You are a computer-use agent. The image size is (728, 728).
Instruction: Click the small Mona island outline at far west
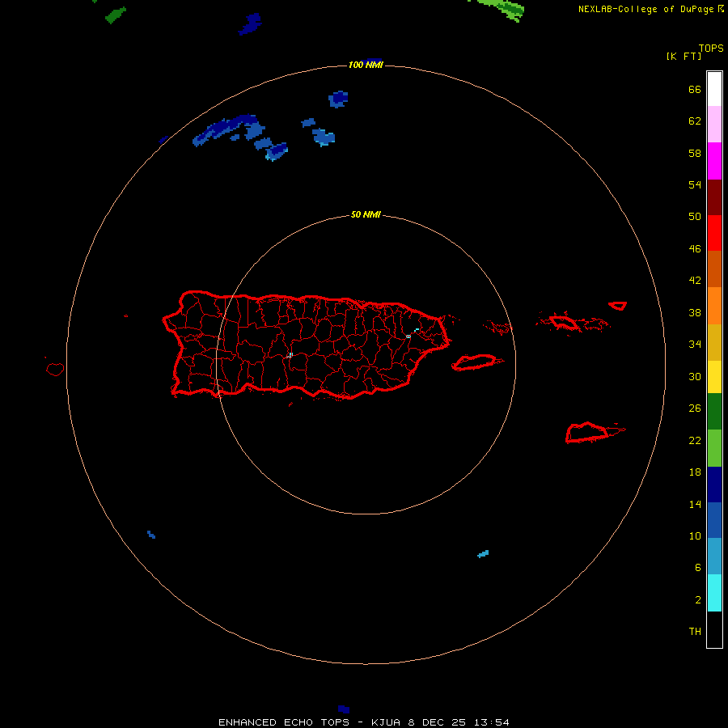(x=55, y=369)
